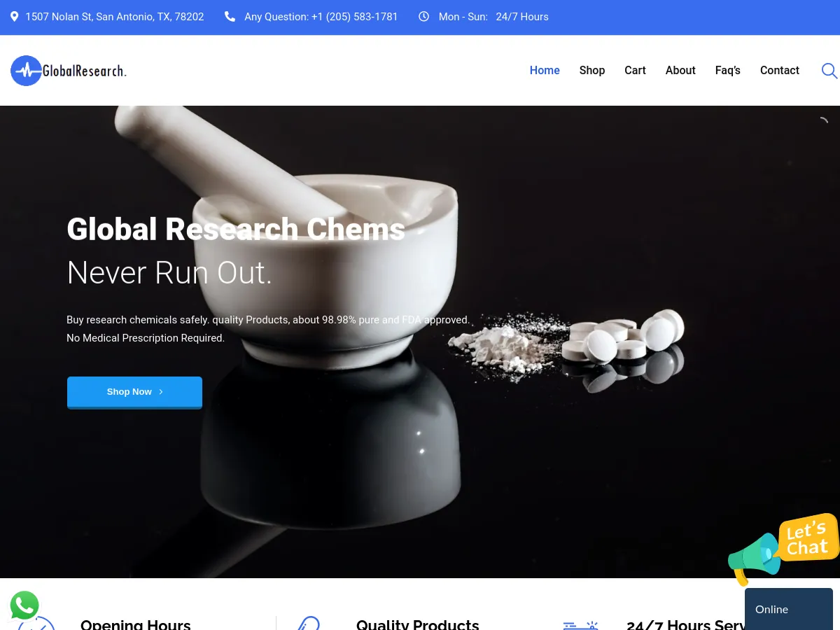Switch to the About section
Image resolution: width=840 pixels, height=630 pixels.
coord(680,70)
